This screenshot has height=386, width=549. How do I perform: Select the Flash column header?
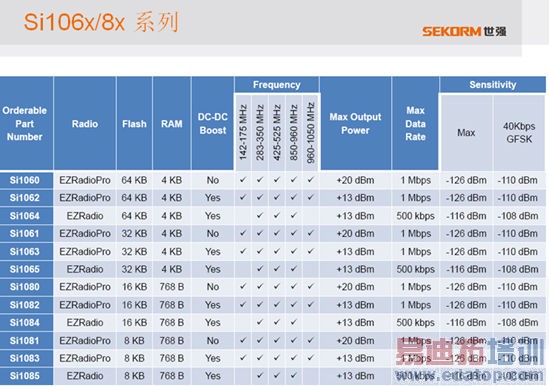point(134,124)
